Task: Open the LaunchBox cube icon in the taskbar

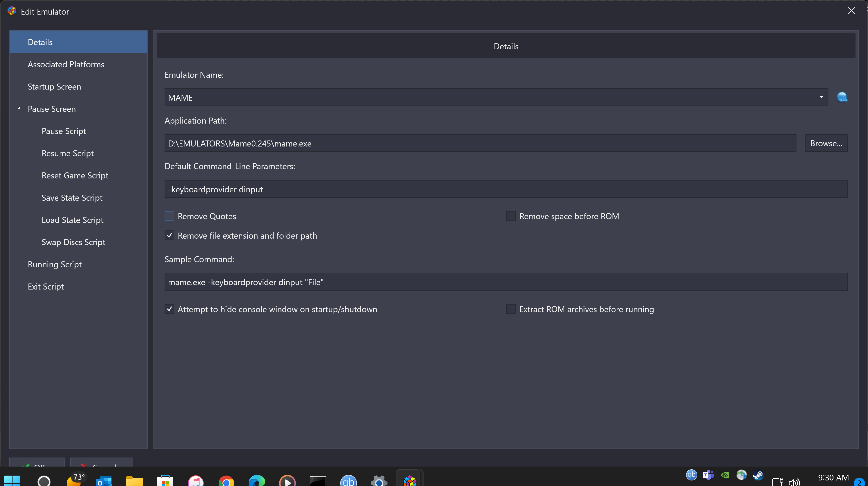Action: tap(409, 481)
